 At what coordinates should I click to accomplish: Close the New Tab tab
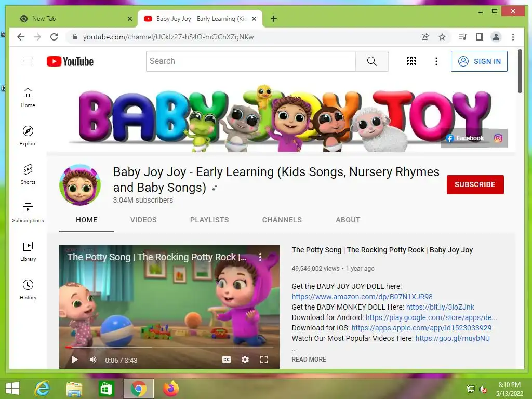(x=129, y=19)
